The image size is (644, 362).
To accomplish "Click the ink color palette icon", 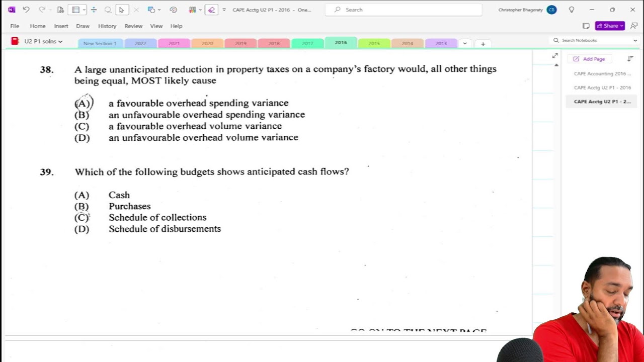I will point(174,10).
